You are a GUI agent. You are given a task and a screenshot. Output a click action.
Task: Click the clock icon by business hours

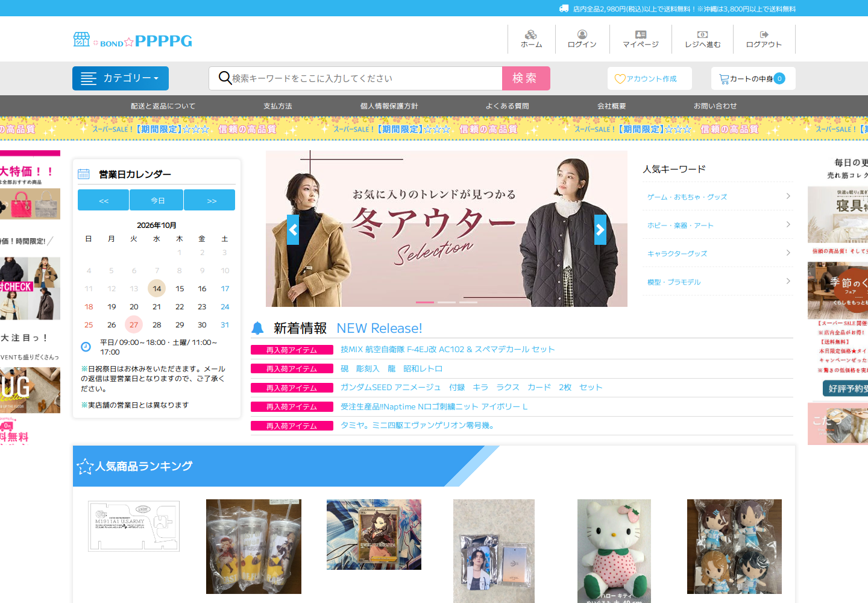pyautogui.click(x=86, y=346)
